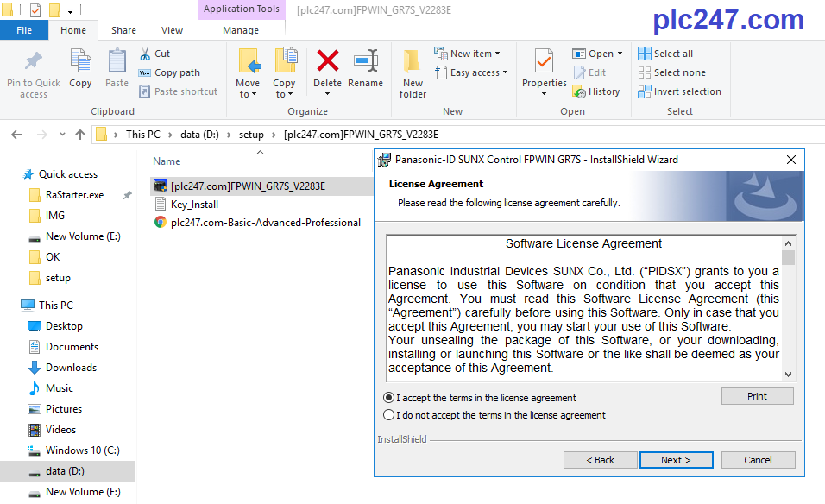The image size is (825, 504).
Task: Click the Invert selection icon
Action: (645, 91)
